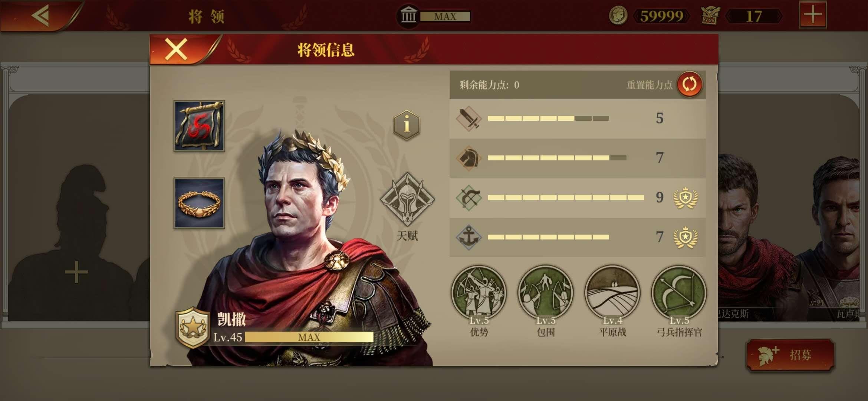Close the 将领信息 panel
This screenshot has height=401, width=868.
[x=176, y=49]
